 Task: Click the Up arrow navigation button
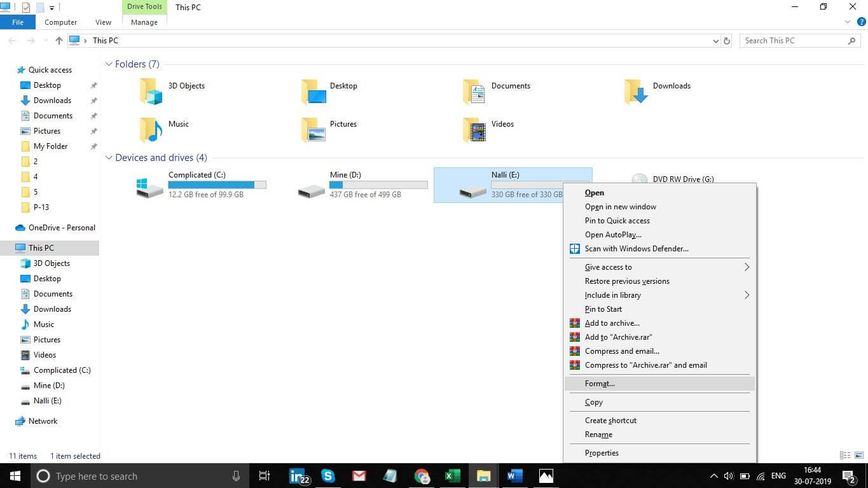coord(59,40)
